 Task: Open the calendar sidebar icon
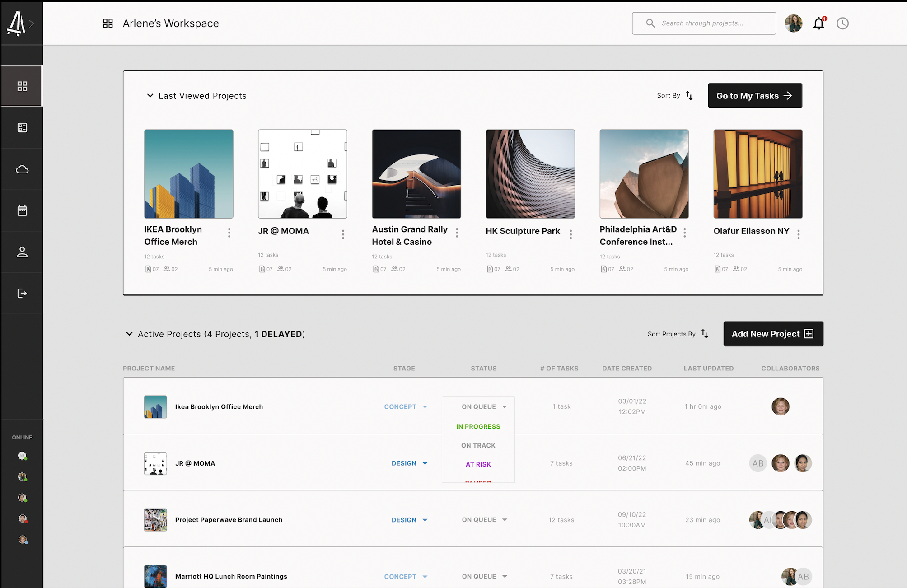click(22, 210)
